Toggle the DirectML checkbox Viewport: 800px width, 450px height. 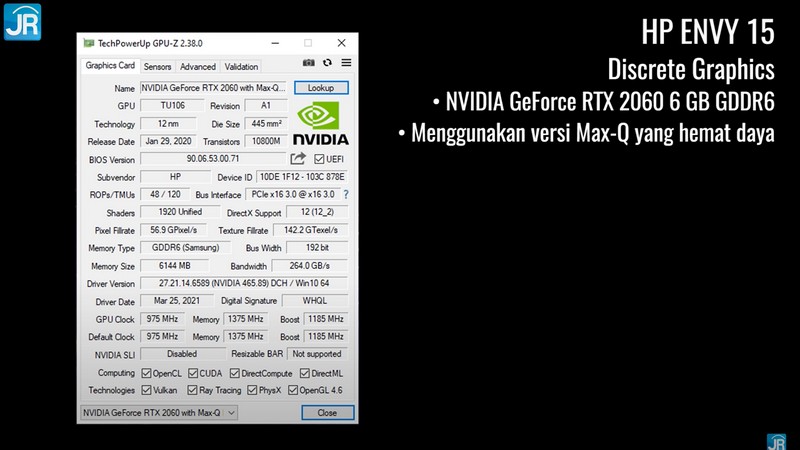pyautogui.click(x=305, y=373)
